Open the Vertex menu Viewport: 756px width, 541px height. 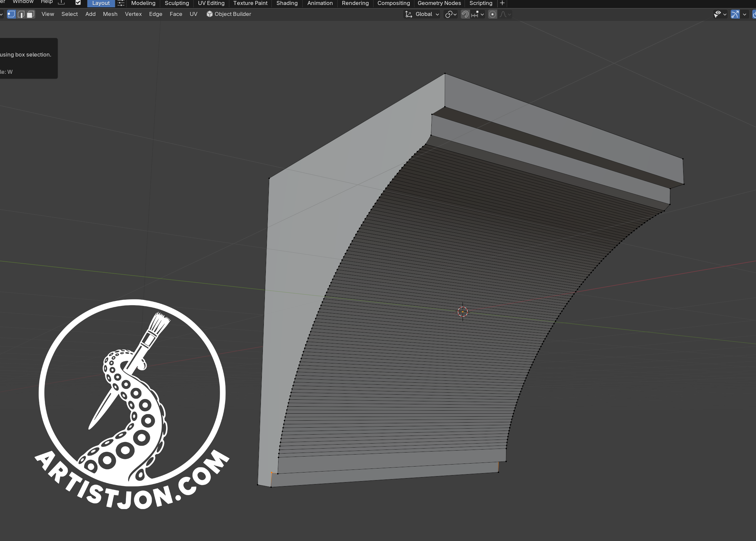133,14
